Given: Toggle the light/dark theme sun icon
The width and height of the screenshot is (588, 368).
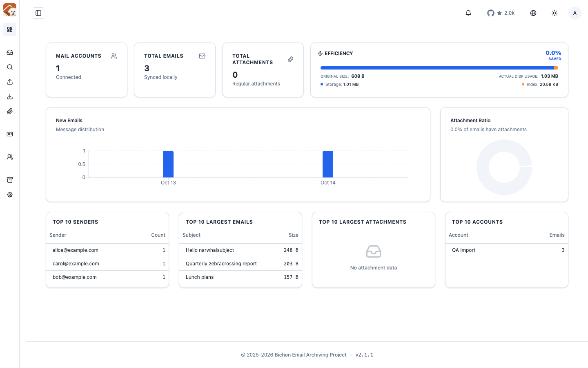Looking at the screenshot, I should tap(555, 13).
